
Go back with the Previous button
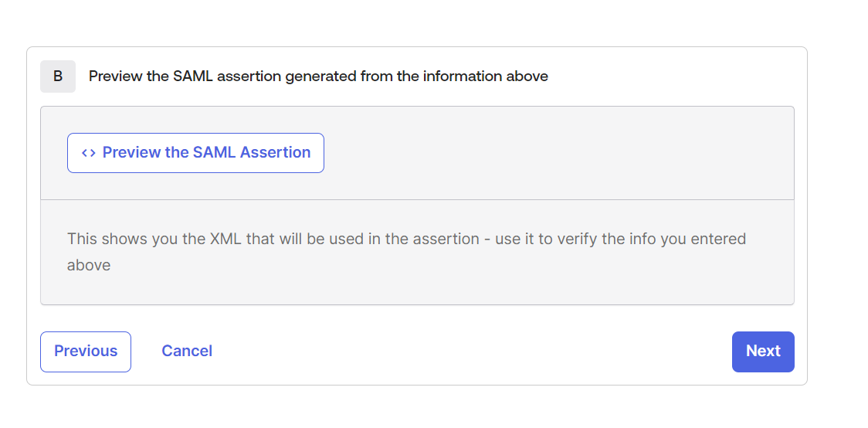[x=86, y=352]
